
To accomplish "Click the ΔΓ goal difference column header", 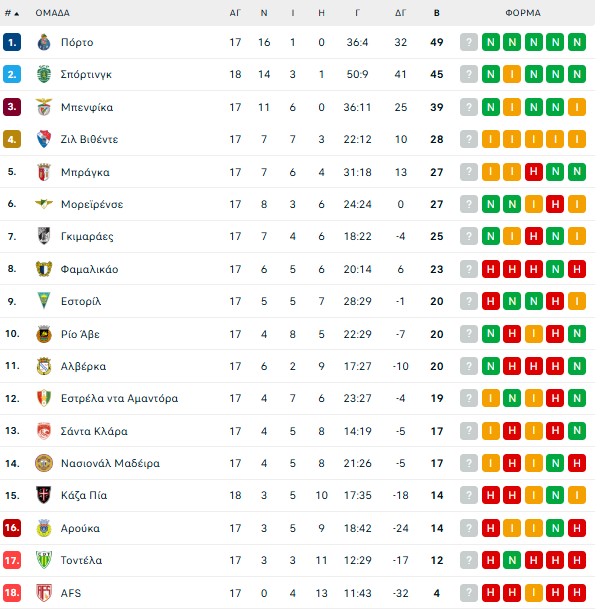I will [x=401, y=14].
